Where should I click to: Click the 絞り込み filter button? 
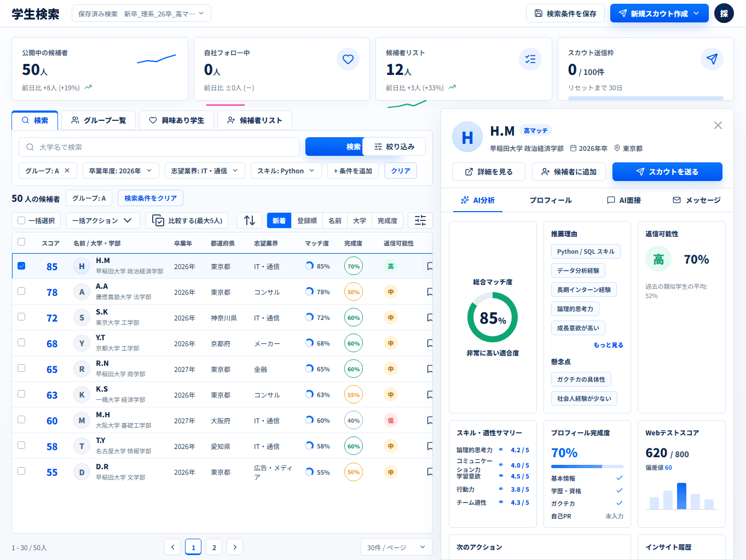coord(394,147)
